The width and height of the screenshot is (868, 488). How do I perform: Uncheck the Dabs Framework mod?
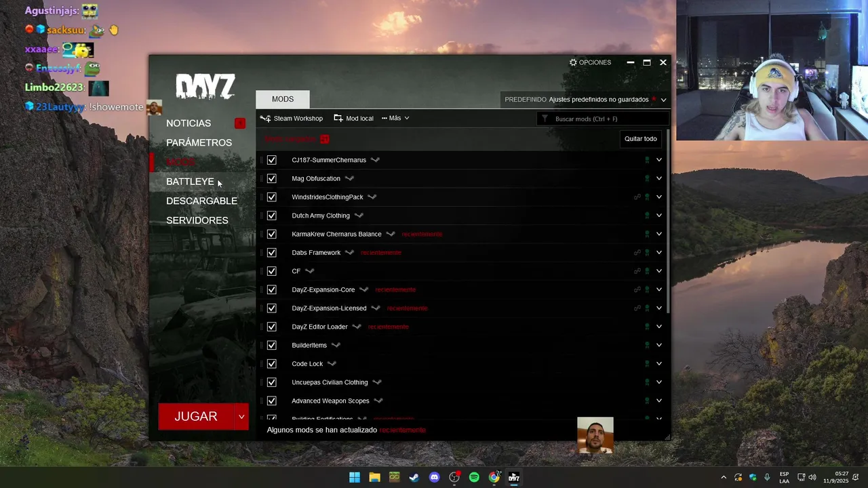pyautogui.click(x=271, y=253)
